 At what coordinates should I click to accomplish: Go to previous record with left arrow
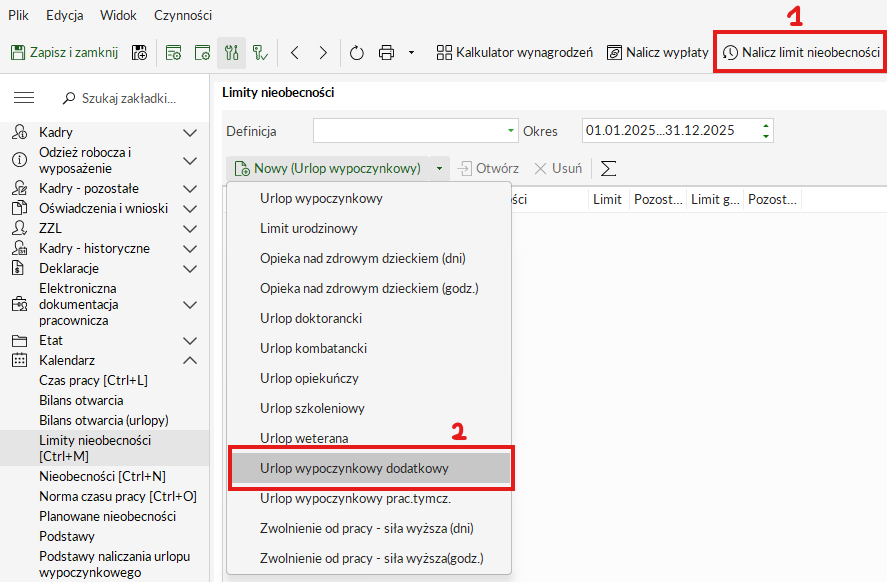coord(295,52)
